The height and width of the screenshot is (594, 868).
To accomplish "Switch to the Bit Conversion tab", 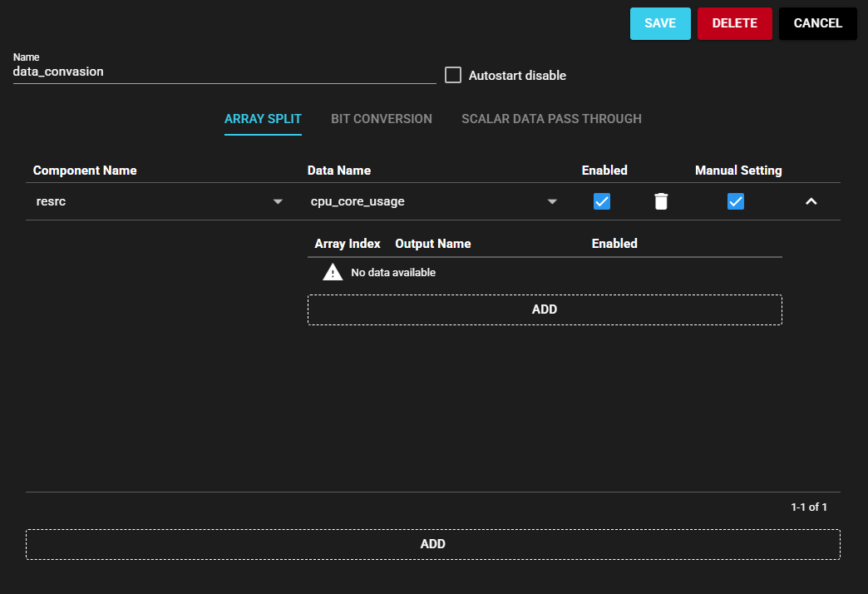I will 382,119.
